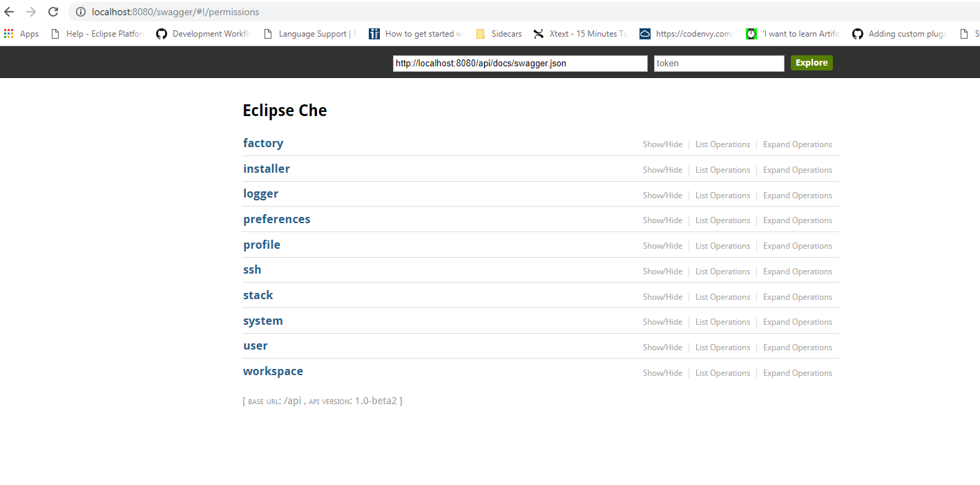Click List Operations for user
Screen dimensions: 980x485
point(722,348)
